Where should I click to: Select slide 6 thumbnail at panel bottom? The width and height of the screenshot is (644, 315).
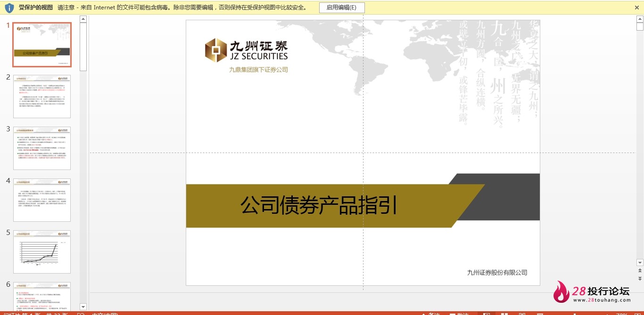[x=42, y=296]
